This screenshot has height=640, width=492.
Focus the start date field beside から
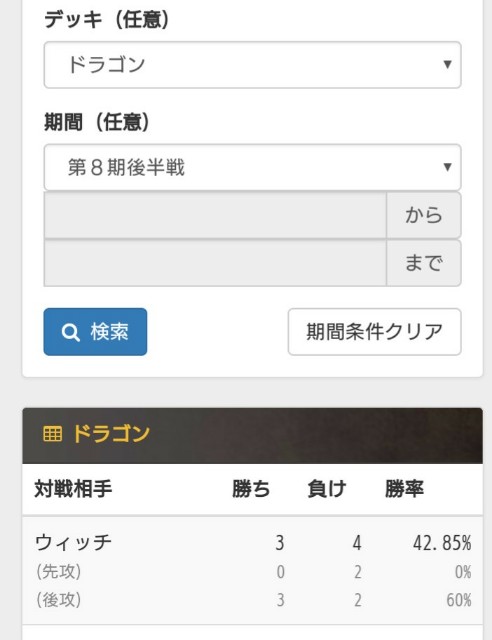[215, 215]
